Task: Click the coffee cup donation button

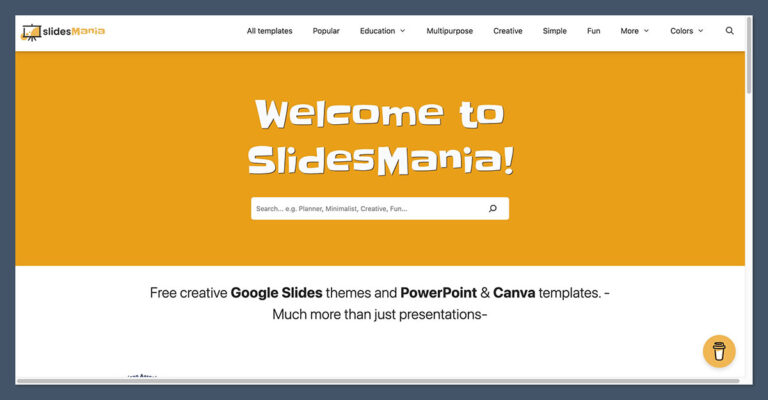Action: (719, 351)
